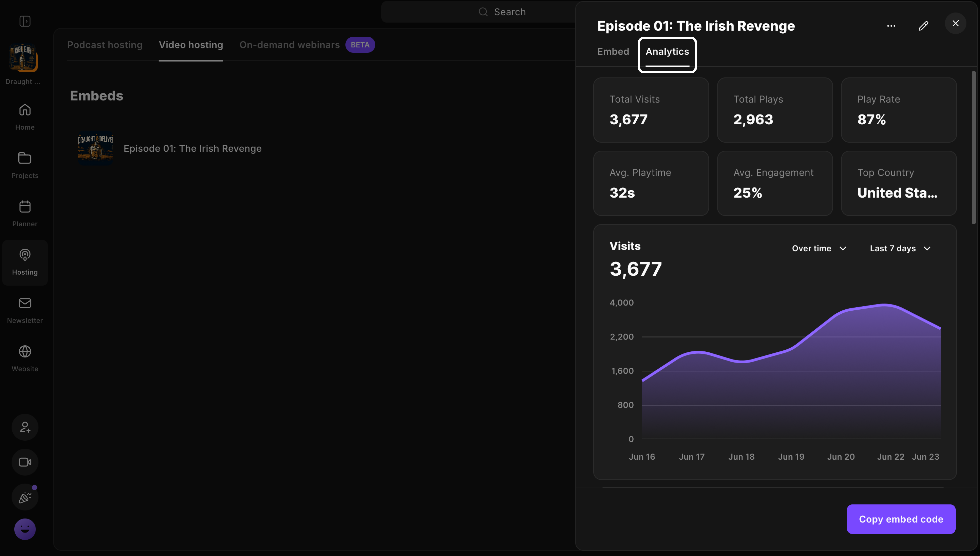Screen dimensions: 980x556
Task: Click the Avg. Playtime card
Action: [x=651, y=183]
